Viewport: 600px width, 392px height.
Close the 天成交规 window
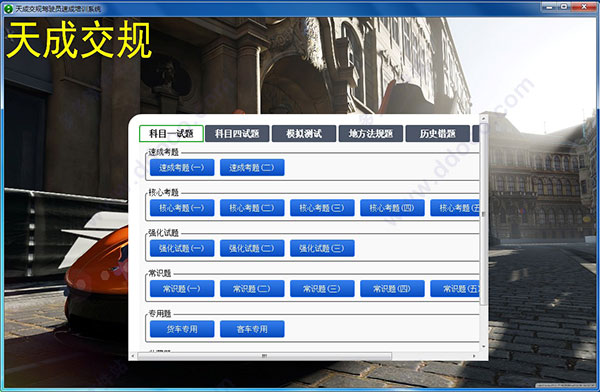[584, 7]
